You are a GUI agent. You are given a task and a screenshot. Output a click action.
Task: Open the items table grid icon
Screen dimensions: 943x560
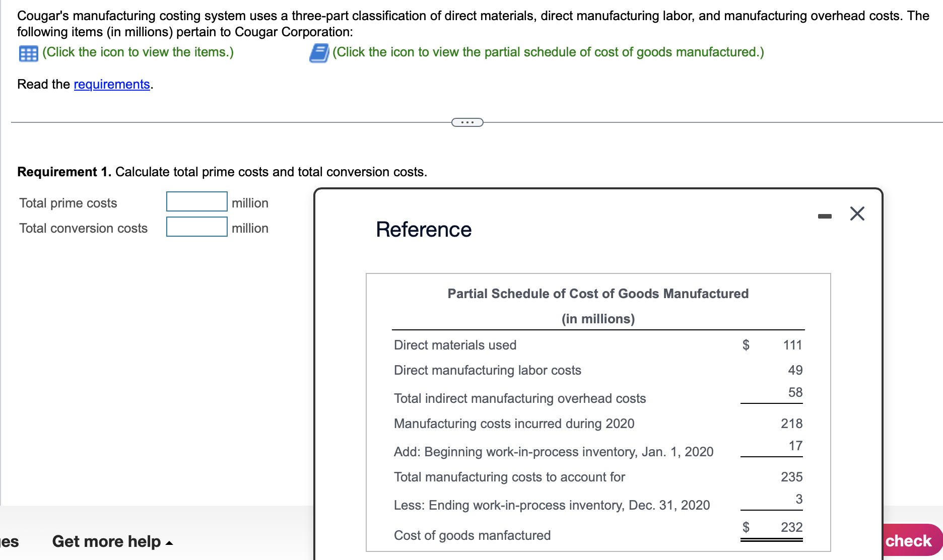(x=28, y=53)
